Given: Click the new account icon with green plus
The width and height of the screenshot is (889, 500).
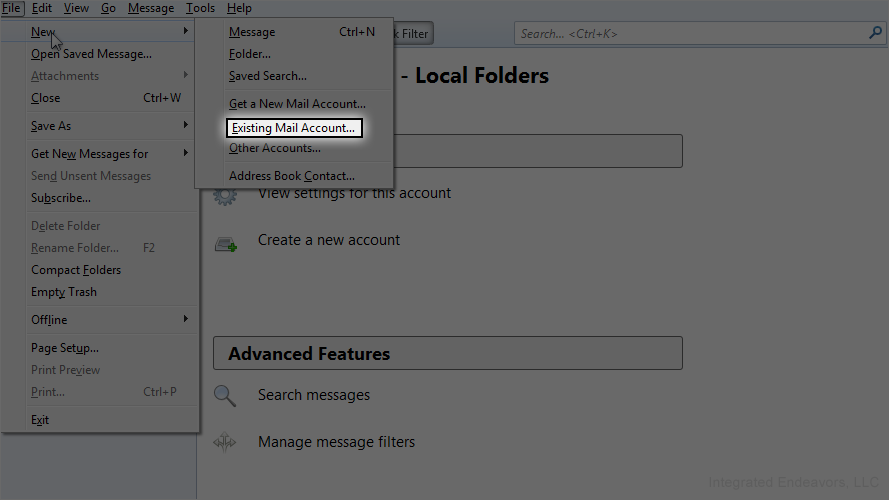Looking at the screenshot, I should pyautogui.click(x=225, y=242).
